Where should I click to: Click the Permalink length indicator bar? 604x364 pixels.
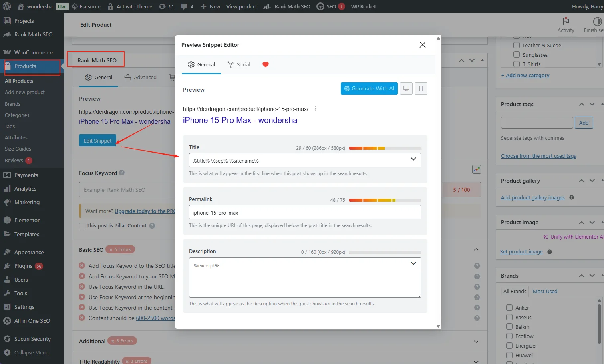coord(385,200)
